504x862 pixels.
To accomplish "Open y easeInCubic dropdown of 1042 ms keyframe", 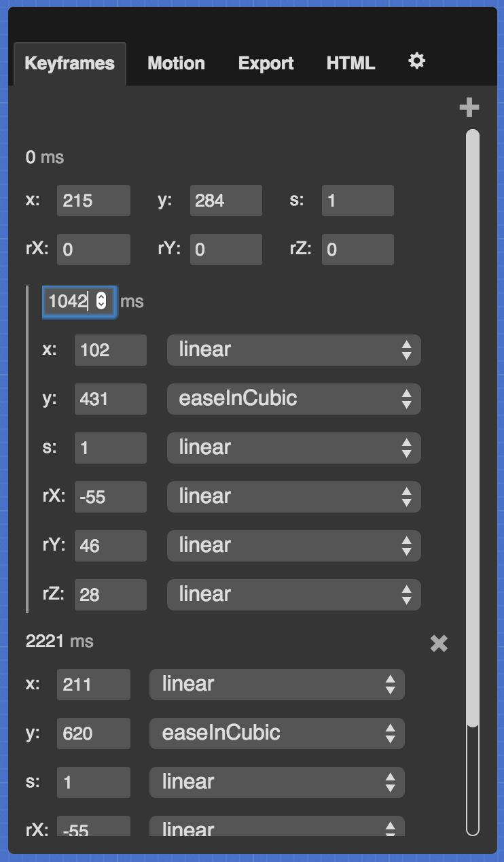I will coord(294,399).
